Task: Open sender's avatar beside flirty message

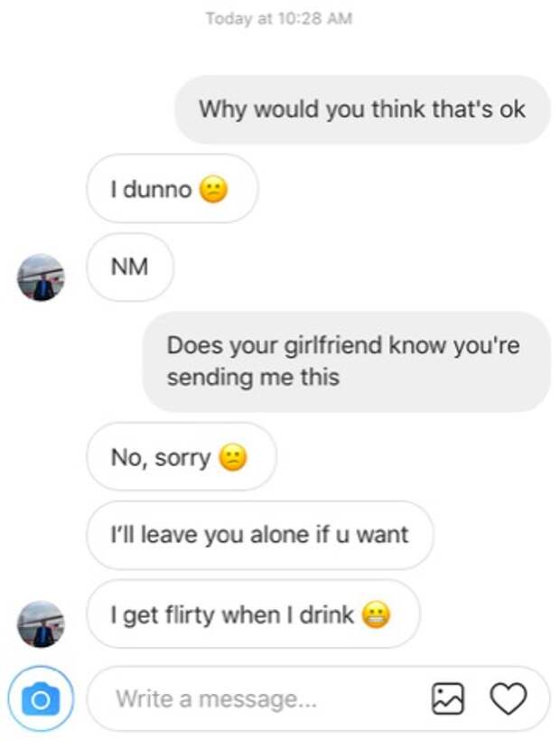Action: tap(41, 624)
